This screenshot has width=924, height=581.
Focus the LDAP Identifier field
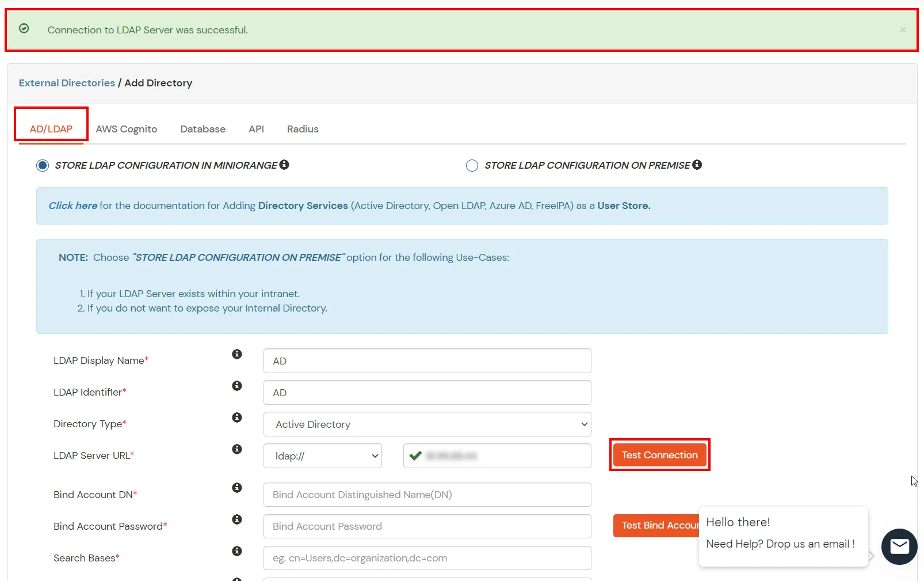pos(427,393)
